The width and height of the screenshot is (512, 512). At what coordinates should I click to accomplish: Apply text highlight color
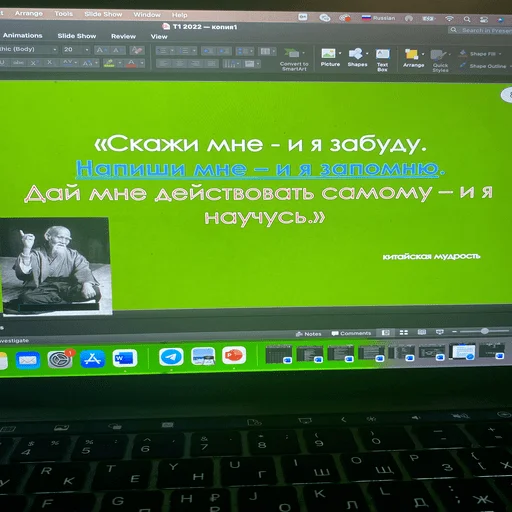click(109, 63)
